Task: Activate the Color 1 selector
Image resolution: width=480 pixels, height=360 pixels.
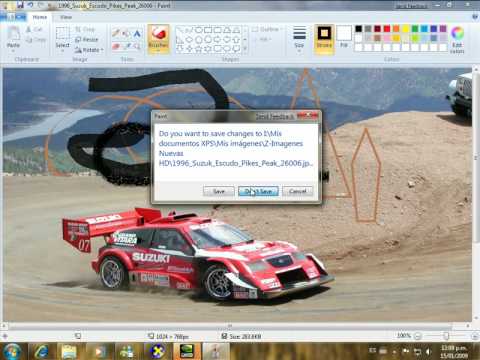Action: 324,37
